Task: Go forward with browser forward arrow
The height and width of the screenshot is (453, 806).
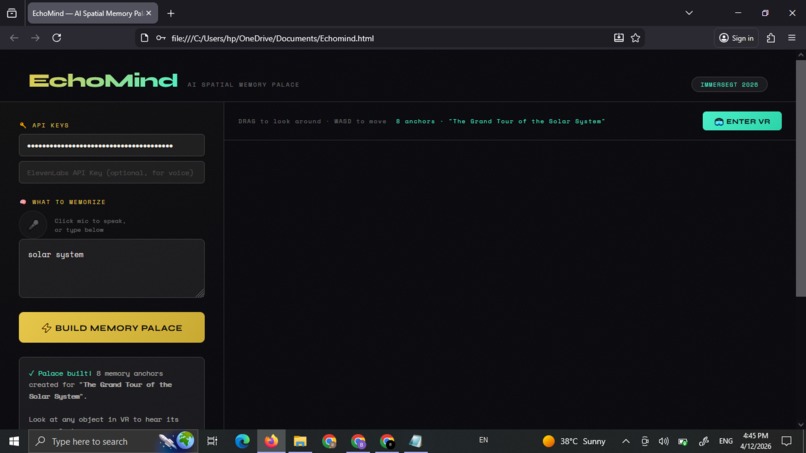Action: coord(35,38)
